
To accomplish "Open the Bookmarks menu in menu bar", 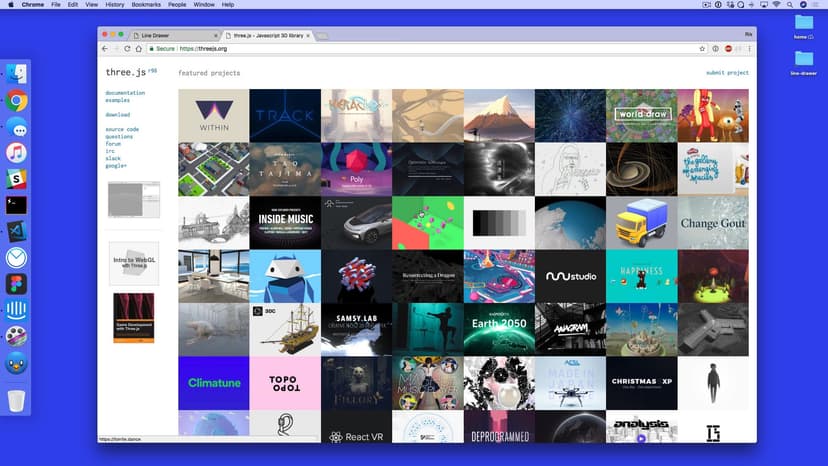I will [147, 5].
